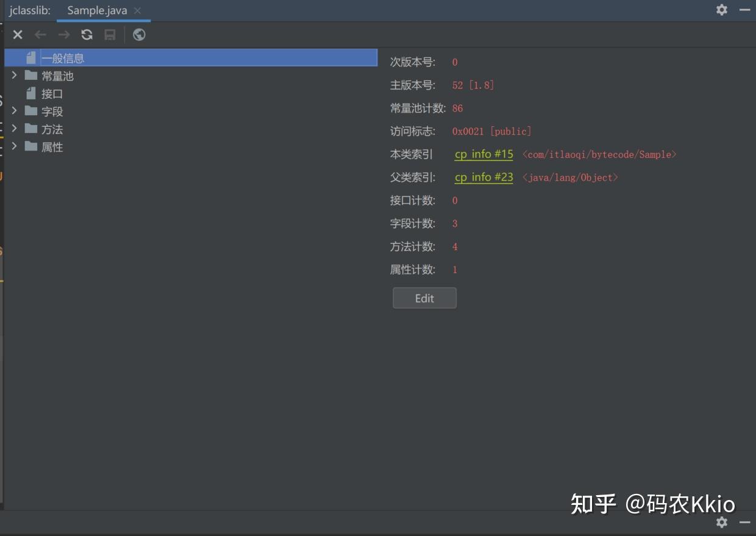Click the jclasslib: tab label
This screenshot has height=536, width=756.
pyautogui.click(x=29, y=10)
